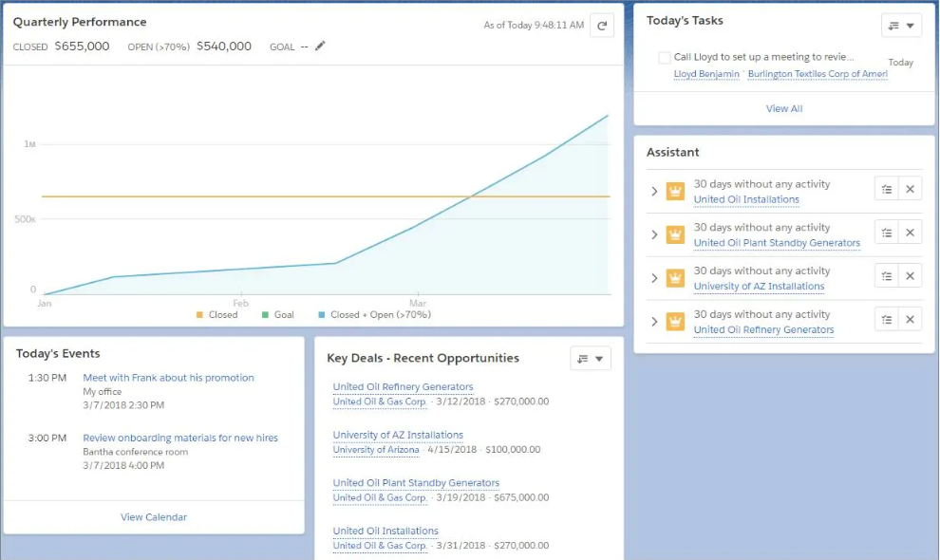Image resolution: width=940 pixels, height=560 pixels.
Task: Click crown icon beside University of AZ Installations
Action: tap(675, 278)
